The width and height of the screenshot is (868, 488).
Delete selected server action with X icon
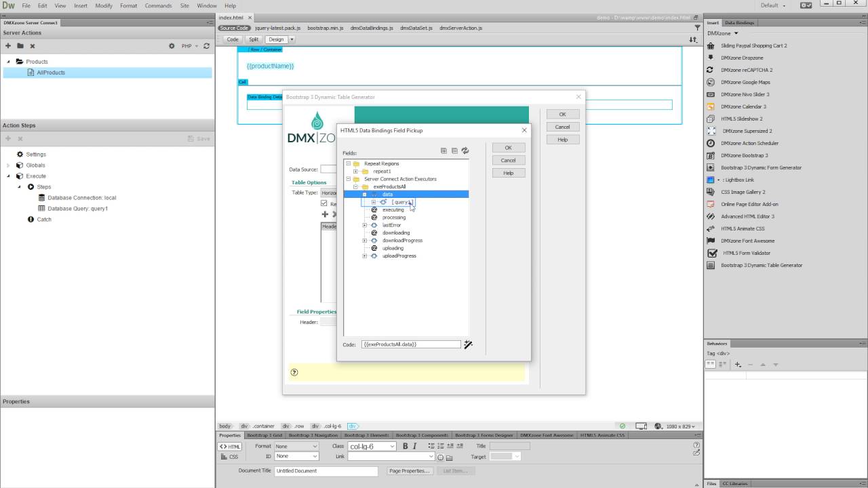(32, 46)
